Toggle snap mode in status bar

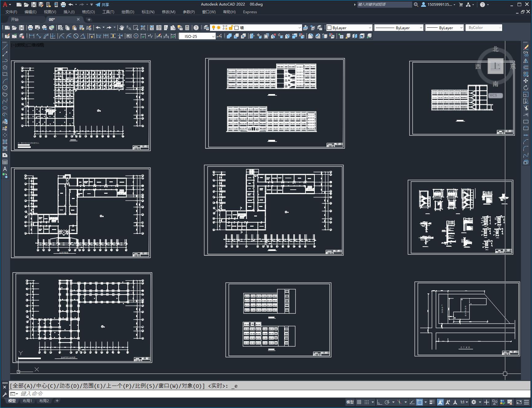(x=367, y=402)
